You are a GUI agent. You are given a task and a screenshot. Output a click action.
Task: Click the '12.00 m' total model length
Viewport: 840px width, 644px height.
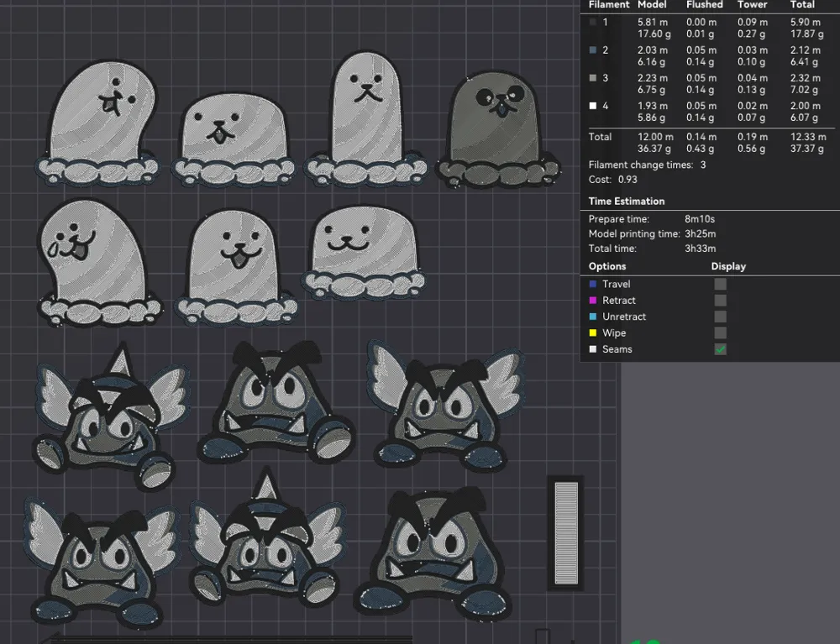coord(655,137)
